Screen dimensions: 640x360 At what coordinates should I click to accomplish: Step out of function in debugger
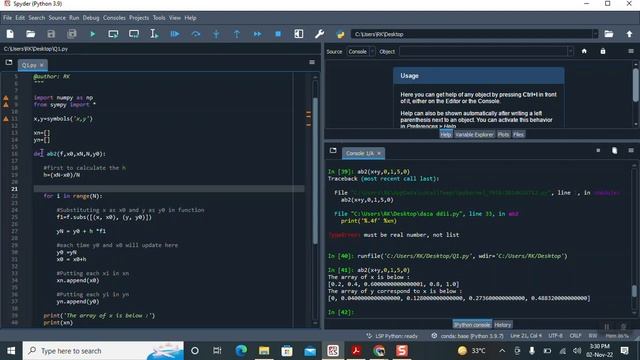pyautogui.click(x=237, y=34)
